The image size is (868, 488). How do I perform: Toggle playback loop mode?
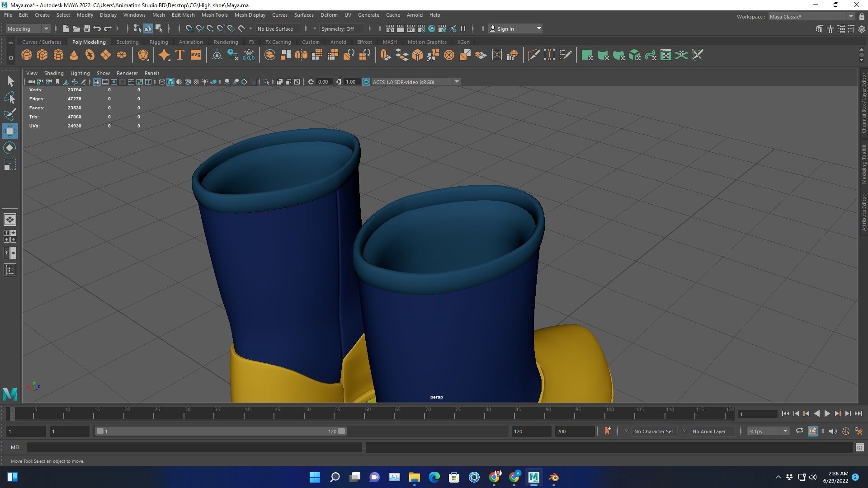(799, 431)
